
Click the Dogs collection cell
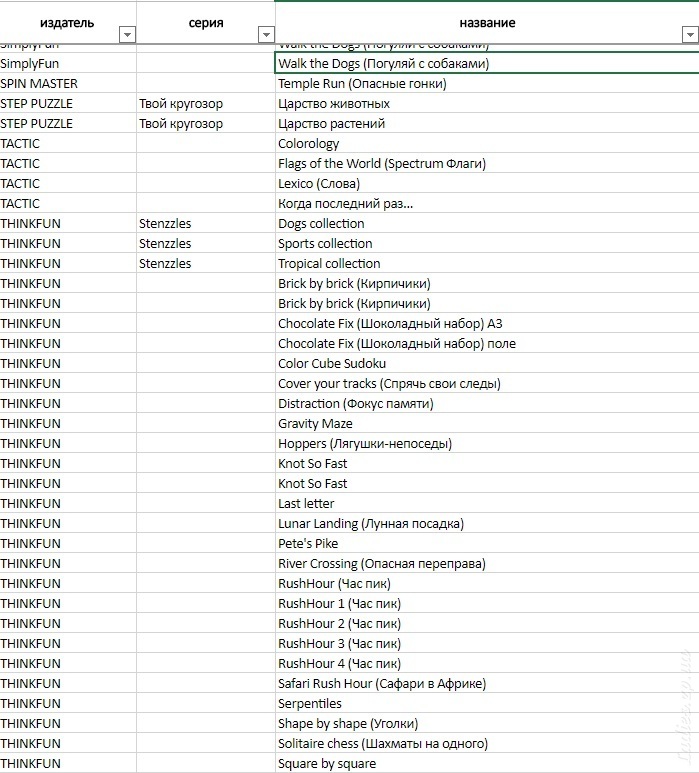(487, 223)
